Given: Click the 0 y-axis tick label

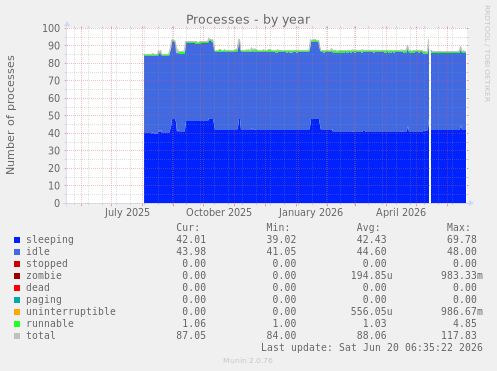Looking at the screenshot, I should 57,203.
